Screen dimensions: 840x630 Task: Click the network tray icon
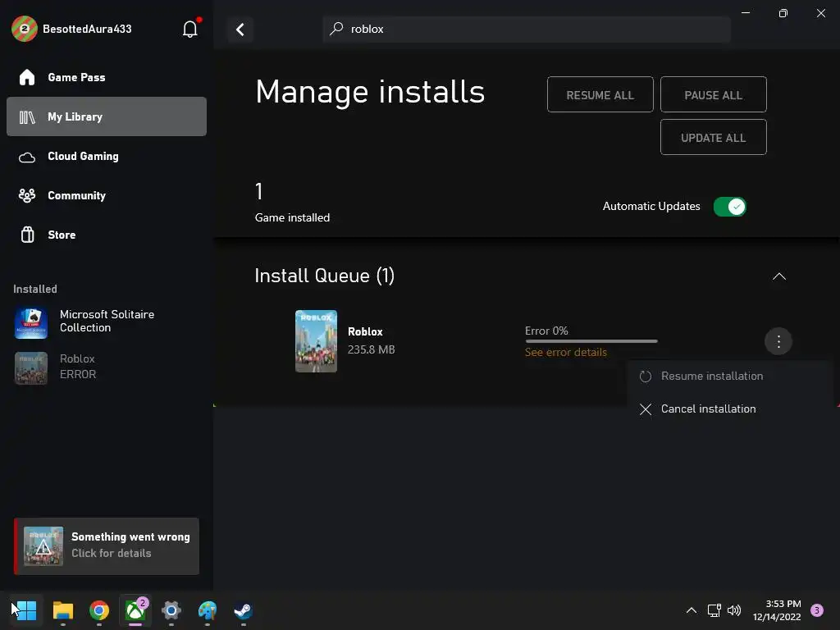pyautogui.click(x=714, y=610)
